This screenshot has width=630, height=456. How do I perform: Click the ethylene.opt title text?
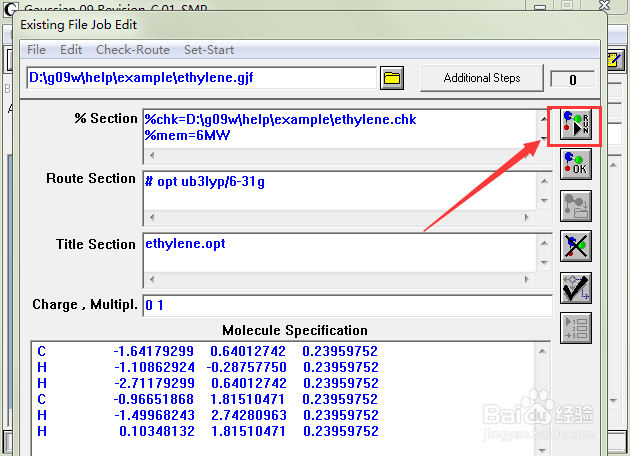[x=185, y=243]
